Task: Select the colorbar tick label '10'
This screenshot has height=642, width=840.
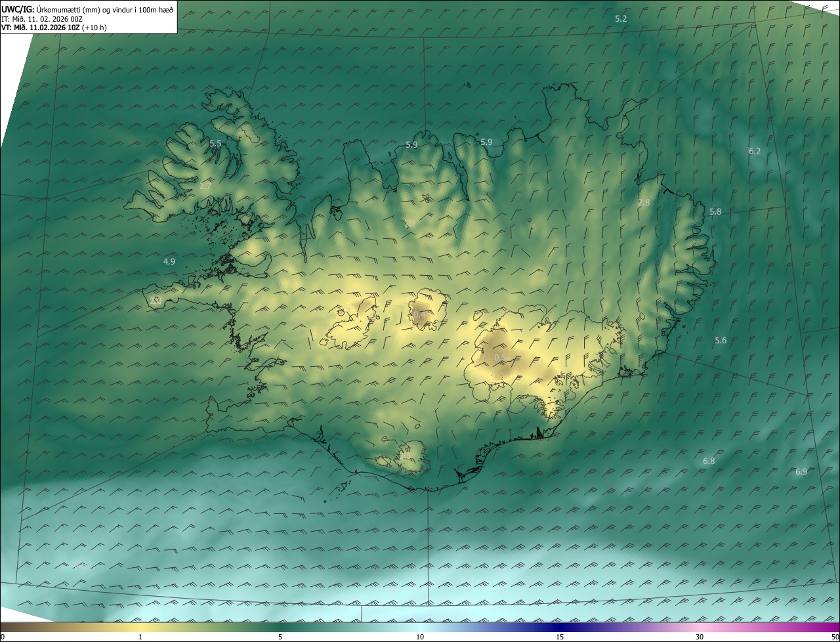Action: [420, 637]
